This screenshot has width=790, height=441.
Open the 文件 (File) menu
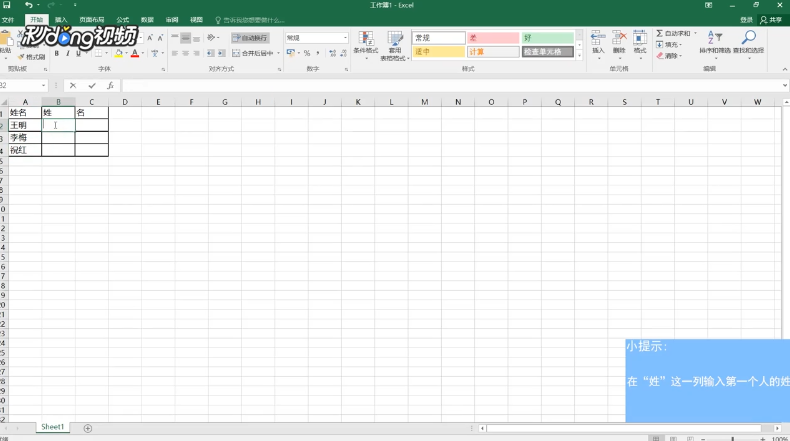click(x=8, y=20)
